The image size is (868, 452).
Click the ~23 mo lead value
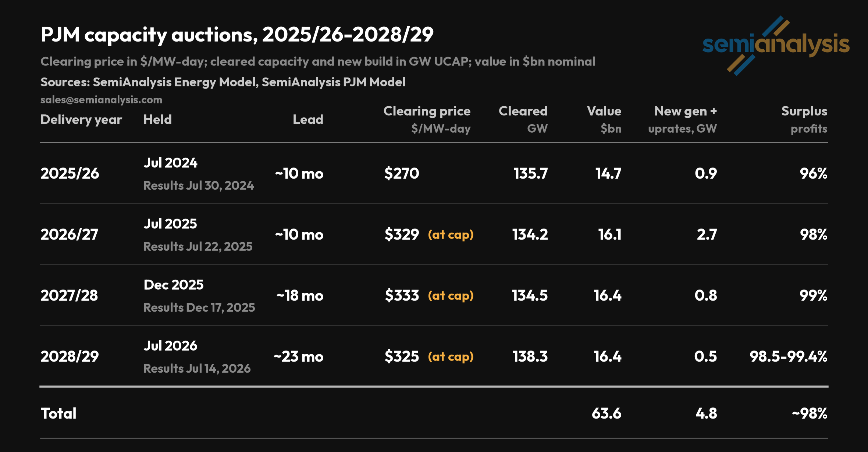(x=298, y=356)
